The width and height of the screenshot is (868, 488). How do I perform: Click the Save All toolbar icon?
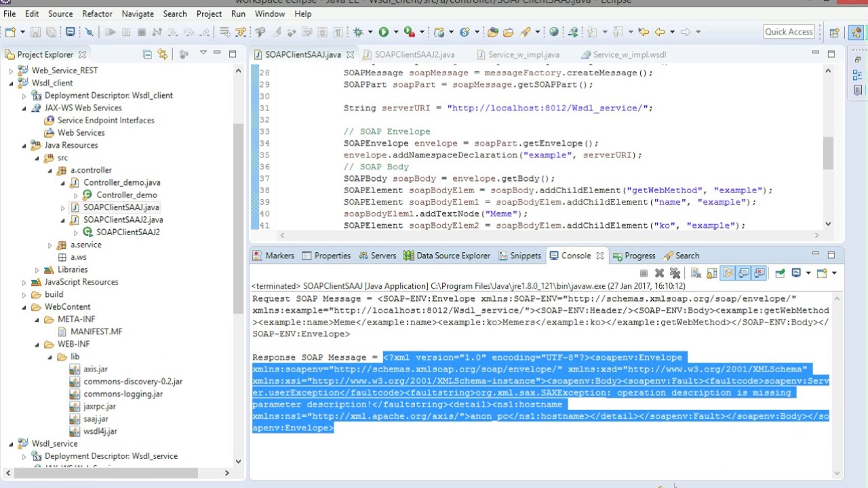(51, 32)
